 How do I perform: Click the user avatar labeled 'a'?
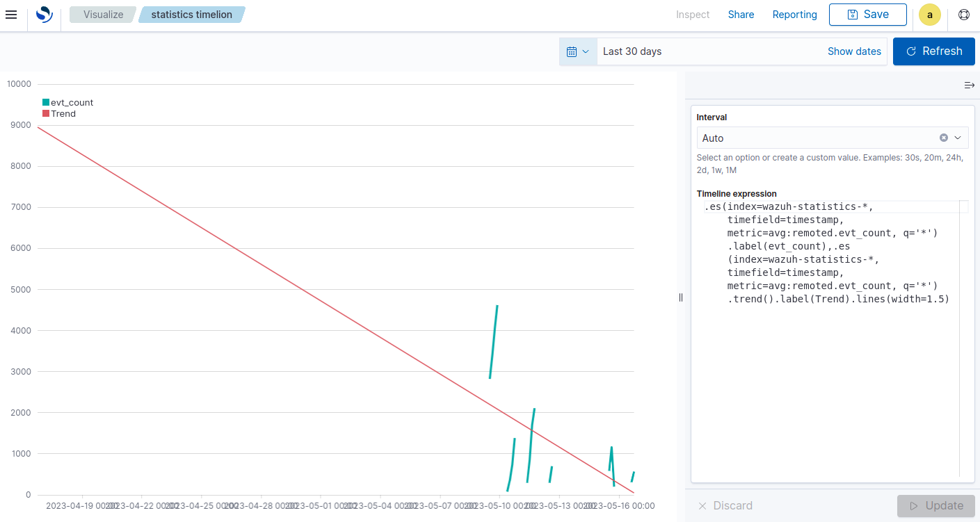pos(929,15)
